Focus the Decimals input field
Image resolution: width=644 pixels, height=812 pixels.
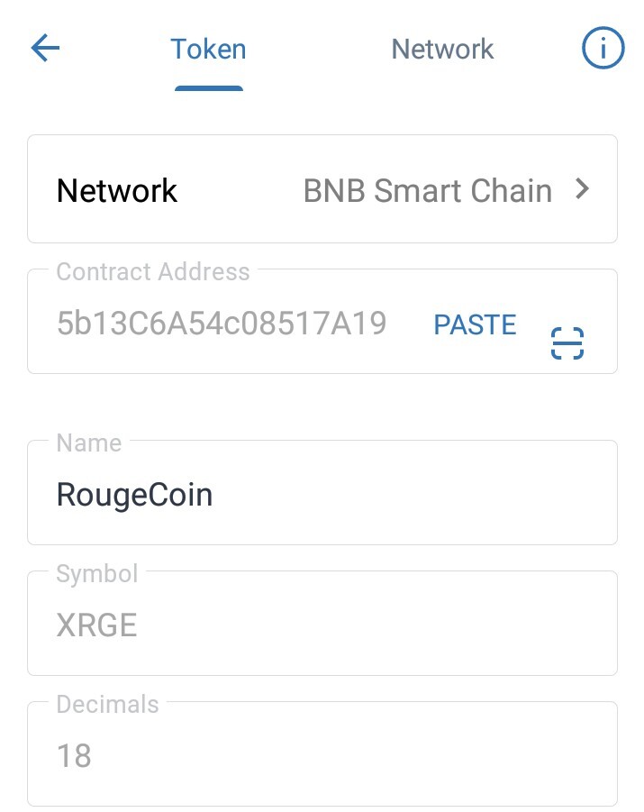pos(322,753)
